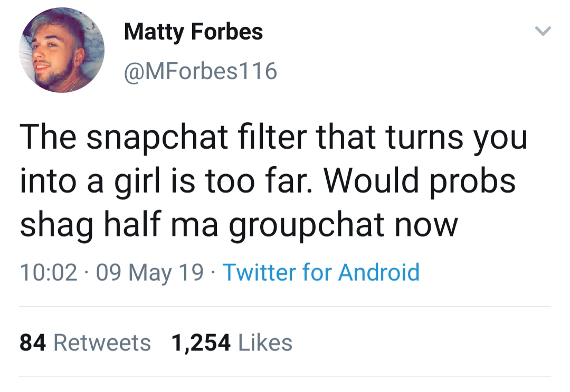
Task: Open the Twitter for Android source link
Action: (321, 272)
